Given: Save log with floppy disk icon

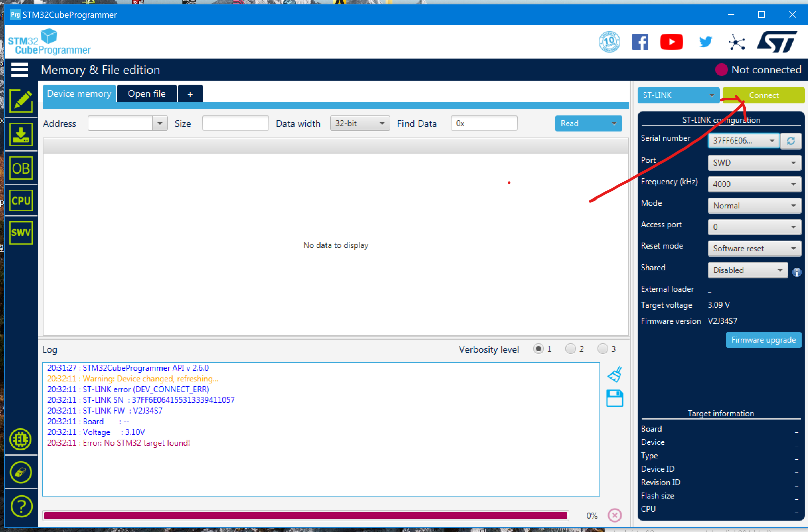Looking at the screenshot, I should pyautogui.click(x=615, y=398).
